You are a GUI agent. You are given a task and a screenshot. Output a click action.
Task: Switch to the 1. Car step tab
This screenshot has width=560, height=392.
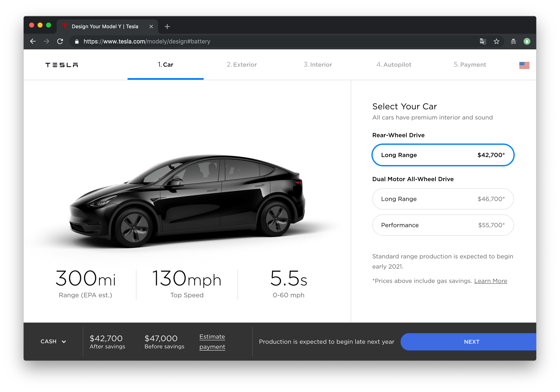coord(165,65)
